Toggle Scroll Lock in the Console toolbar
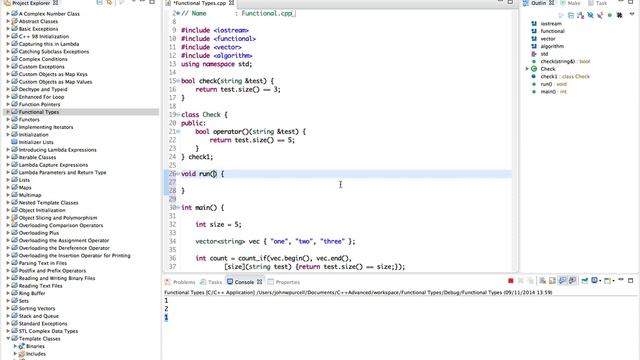This screenshot has height=360, width=640. click(552, 280)
